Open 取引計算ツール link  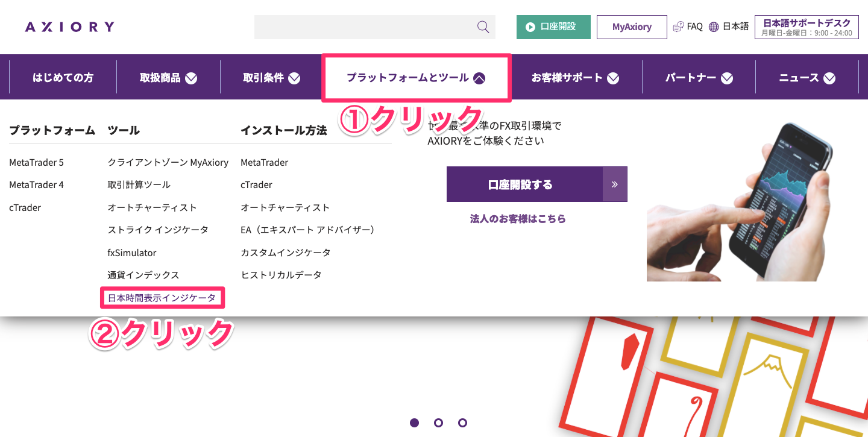(x=139, y=184)
